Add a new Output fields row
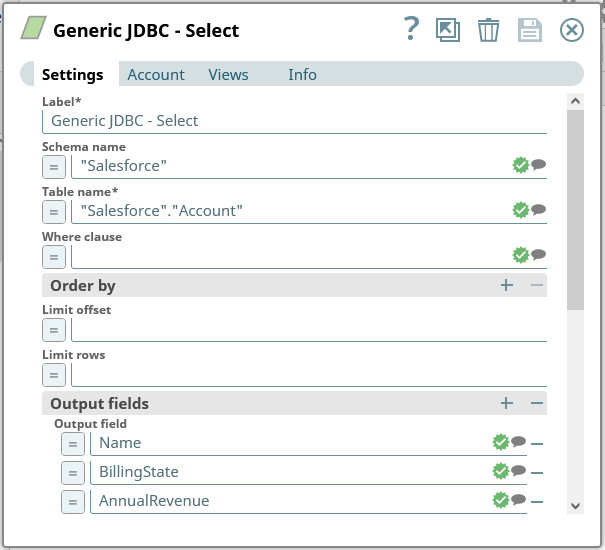The height and width of the screenshot is (550, 605). [507, 404]
